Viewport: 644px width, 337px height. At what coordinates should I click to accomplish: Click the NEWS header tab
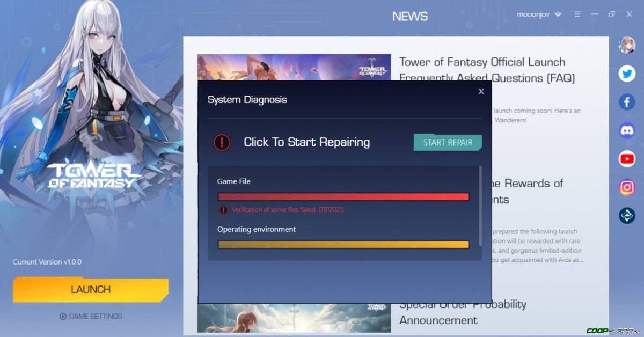click(x=409, y=16)
